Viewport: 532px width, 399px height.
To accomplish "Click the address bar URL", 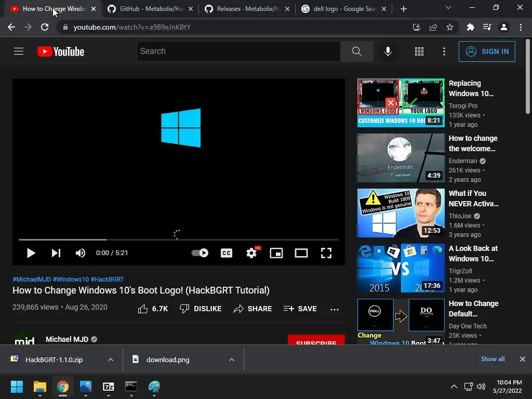I will (132, 27).
